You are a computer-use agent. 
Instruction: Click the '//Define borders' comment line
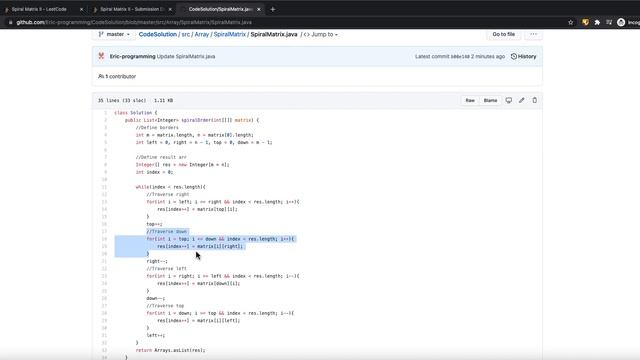tap(157, 127)
